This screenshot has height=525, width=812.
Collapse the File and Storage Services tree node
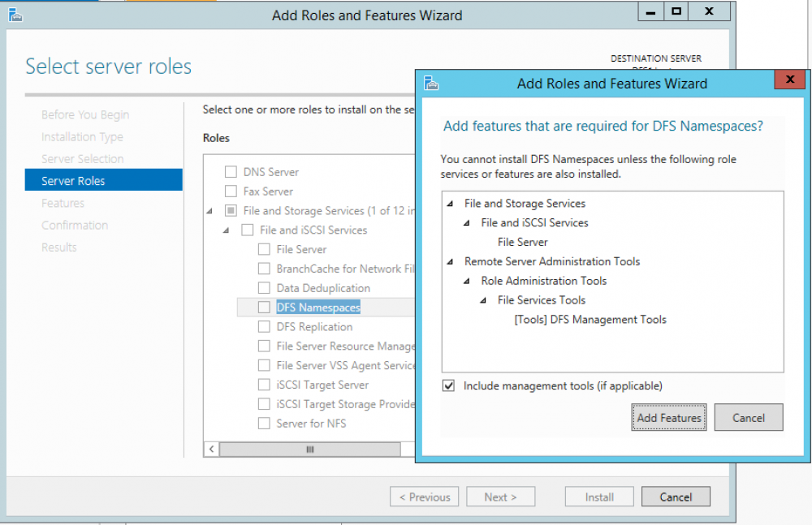(x=211, y=210)
